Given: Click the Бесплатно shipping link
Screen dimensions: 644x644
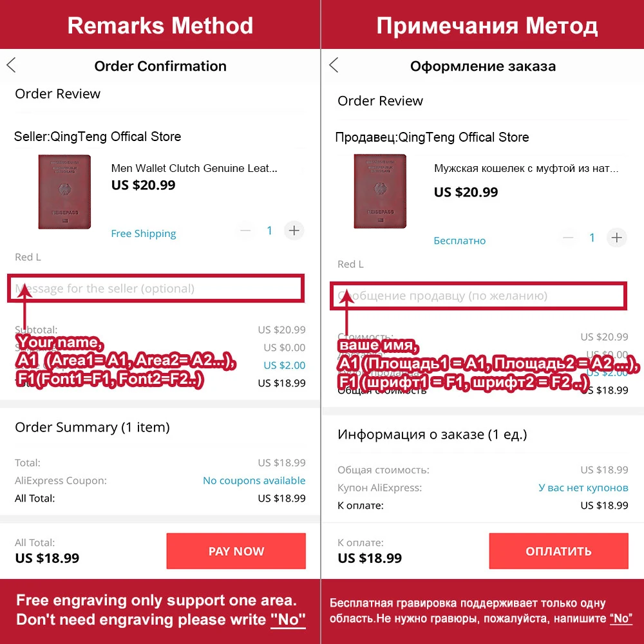Looking at the screenshot, I should point(460,241).
